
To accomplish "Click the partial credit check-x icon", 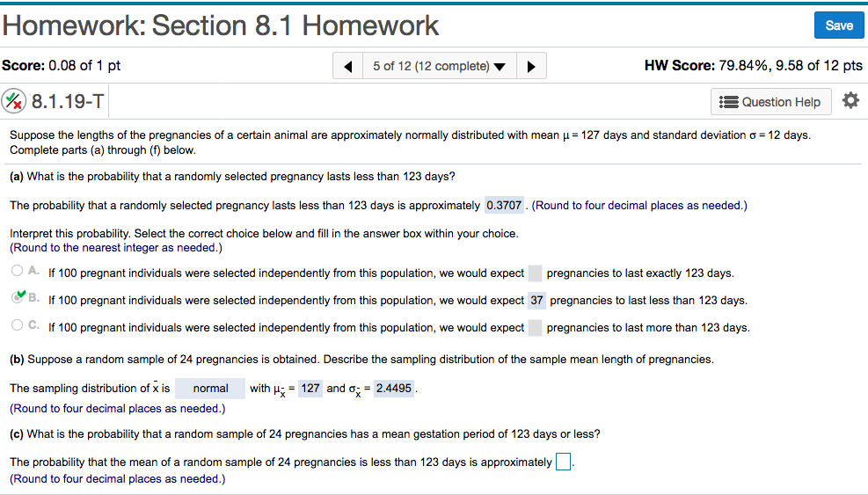I will coord(14,101).
